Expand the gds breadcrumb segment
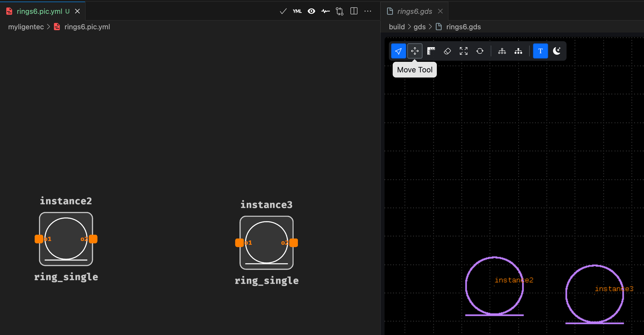Screen dimensions: 644x335 coord(419,27)
